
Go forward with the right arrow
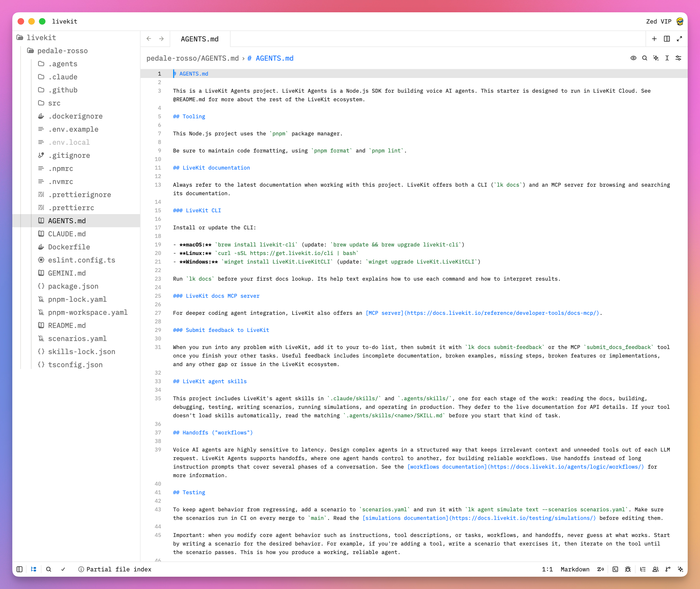(x=161, y=39)
